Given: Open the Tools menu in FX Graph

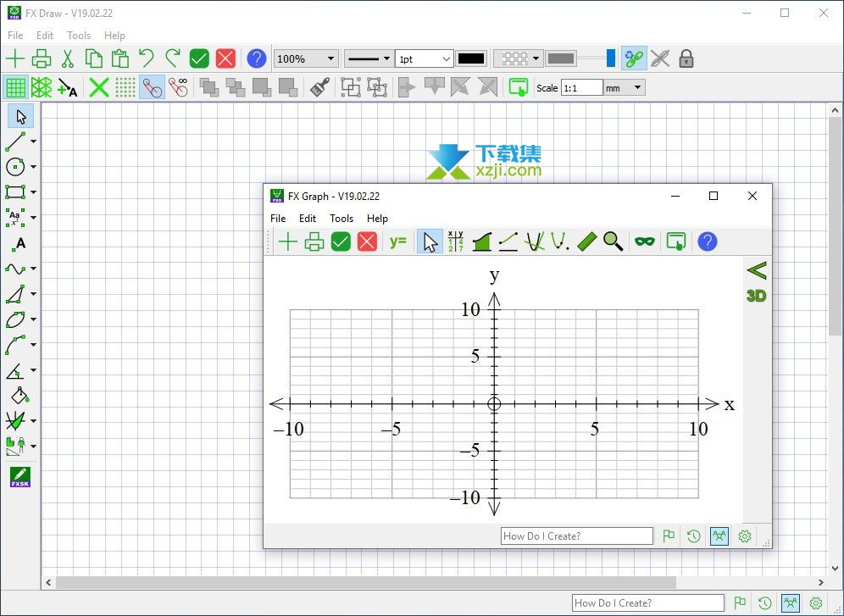Looking at the screenshot, I should tap(341, 219).
